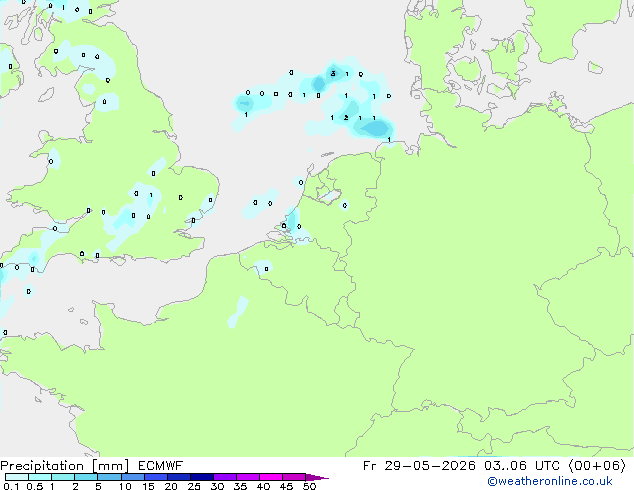Select the 5–10 mm legend color swatch
Screen dimensions: 634x490
110,477
